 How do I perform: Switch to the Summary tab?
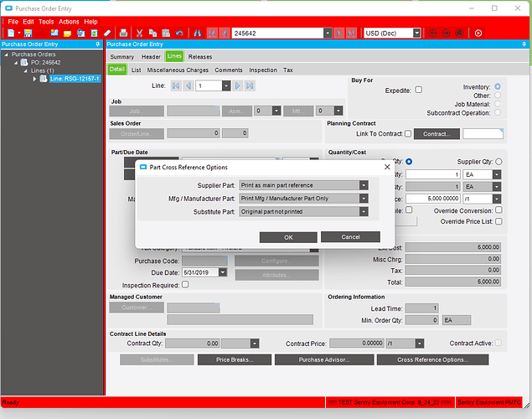[x=122, y=57]
